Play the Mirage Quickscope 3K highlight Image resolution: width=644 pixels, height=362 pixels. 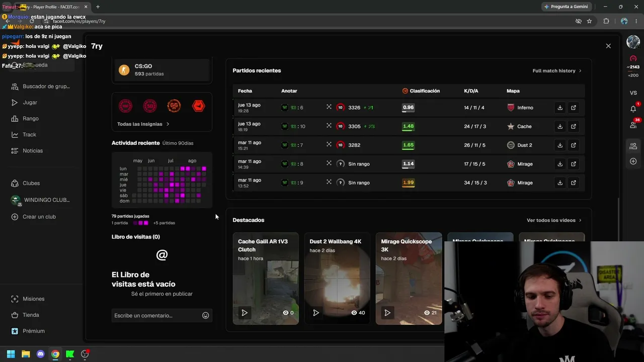387,313
